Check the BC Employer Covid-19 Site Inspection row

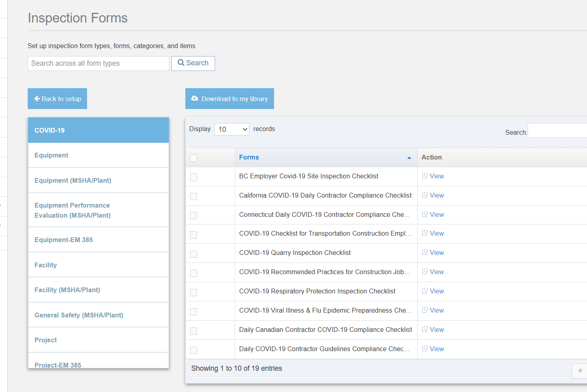(193, 177)
